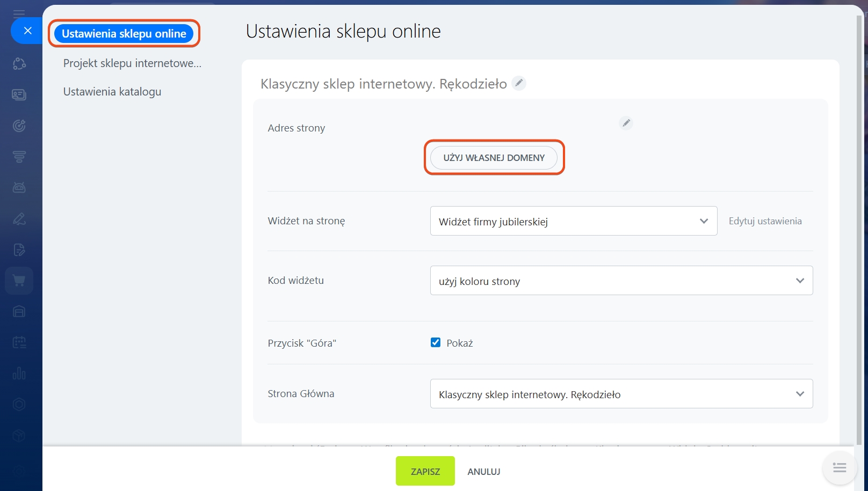
Task: Edit the shop title with pencil icon
Action: [519, 83]
